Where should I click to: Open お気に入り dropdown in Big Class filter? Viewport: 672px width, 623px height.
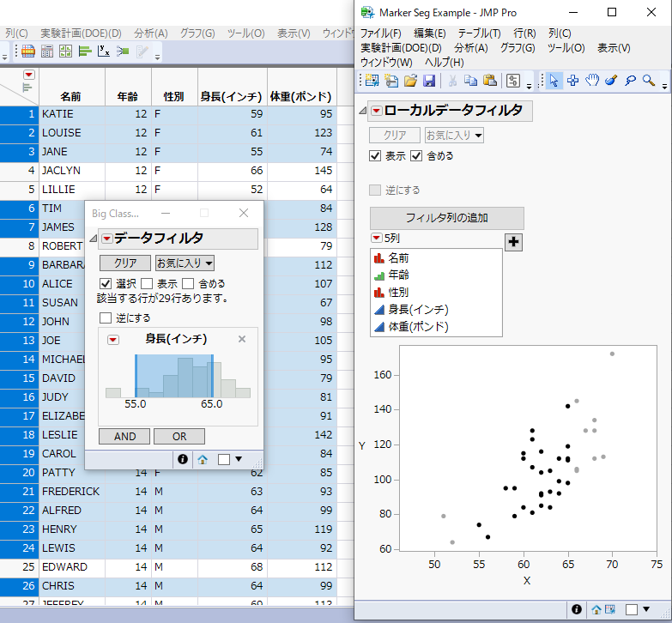pyautogui.click(x=185, y=263)
